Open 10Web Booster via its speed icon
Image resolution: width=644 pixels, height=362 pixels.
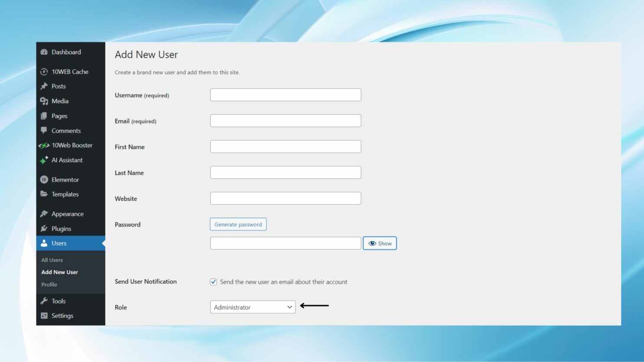click(44, 145)
